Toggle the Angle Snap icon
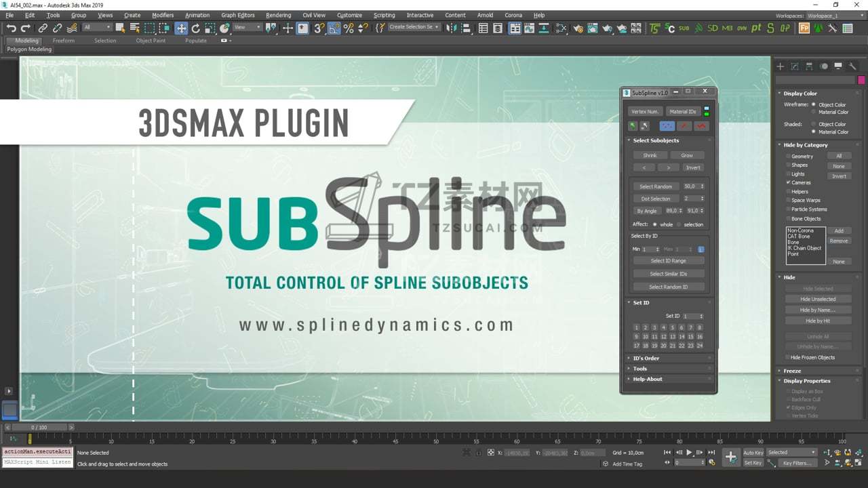Screen dimensions: 868x488 pyautogui.click(x=334, y=28)
